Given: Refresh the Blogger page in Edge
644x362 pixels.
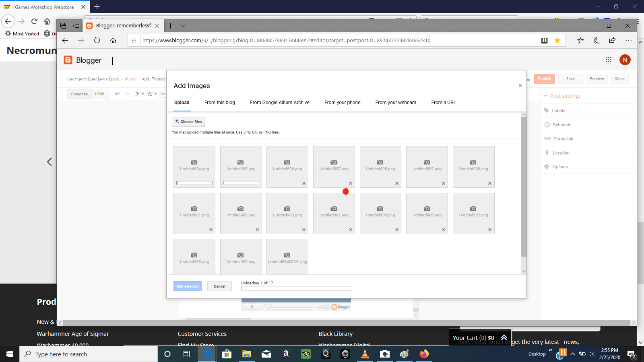Looking at the screenshot, I should click(x=97, y=40).
